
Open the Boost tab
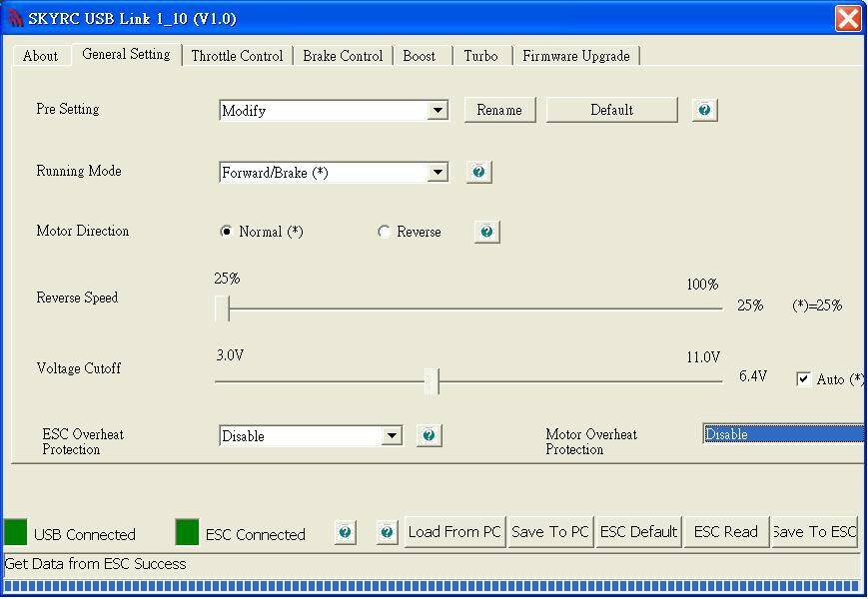point(420,56)
